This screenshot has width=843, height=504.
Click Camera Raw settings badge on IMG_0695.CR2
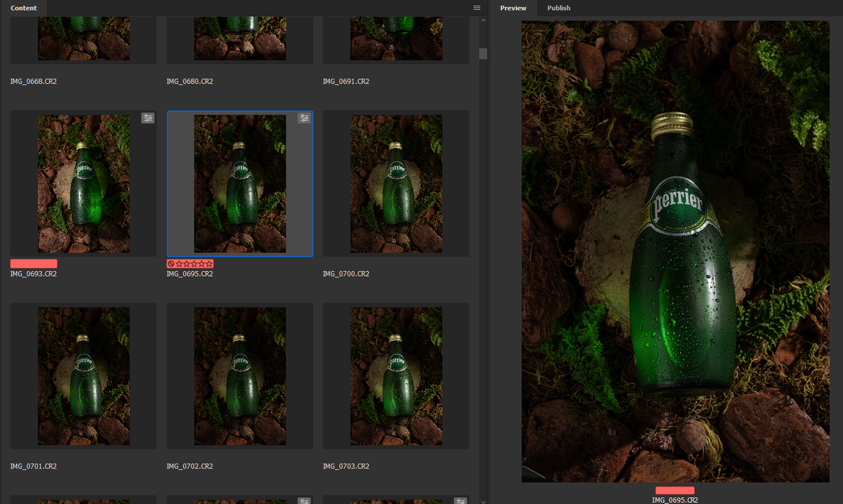click(x=304, y=118)
